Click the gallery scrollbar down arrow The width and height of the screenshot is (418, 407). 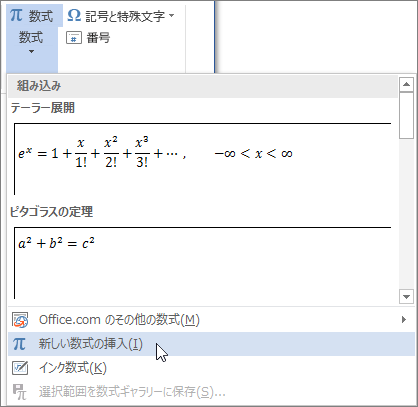pyautogui.click(x=406, y=297)
